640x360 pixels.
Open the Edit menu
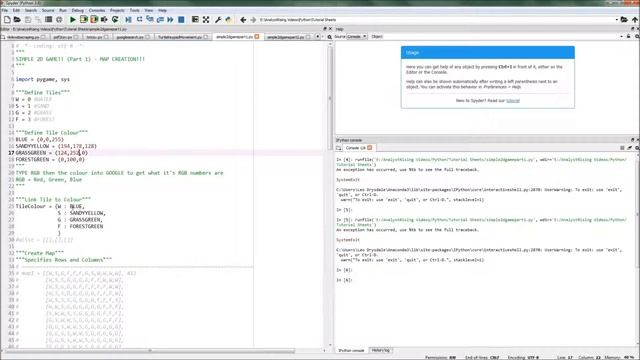[x=16, y=10]
